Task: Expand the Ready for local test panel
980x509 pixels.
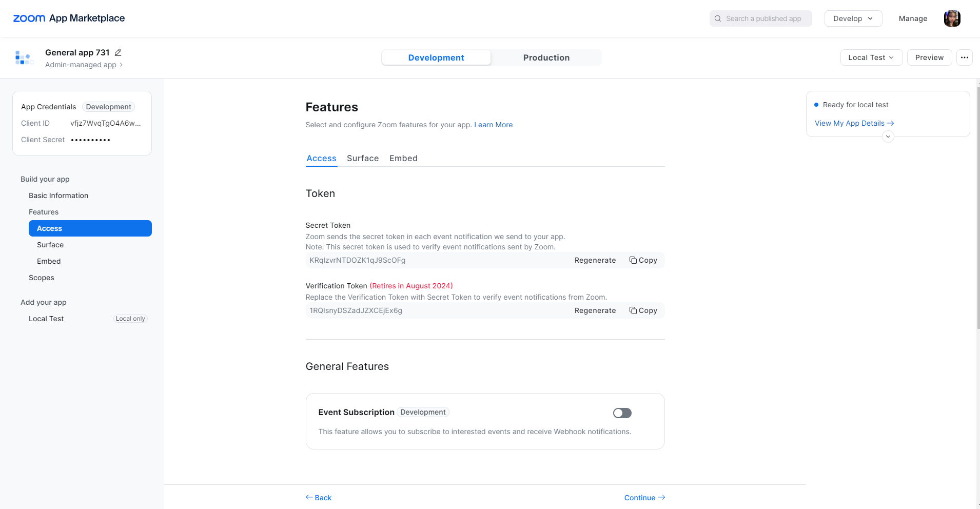Action: 888,136
